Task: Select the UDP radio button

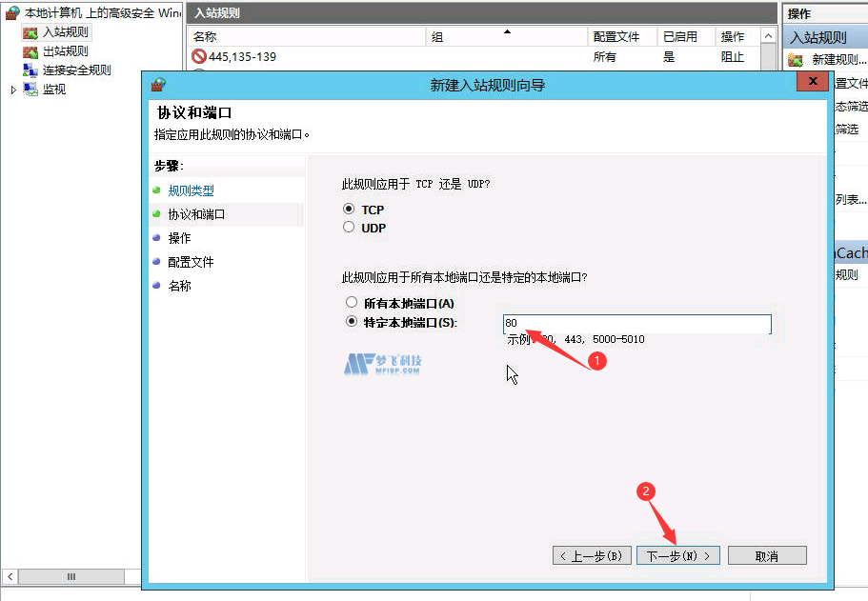Action: [351, 227]
